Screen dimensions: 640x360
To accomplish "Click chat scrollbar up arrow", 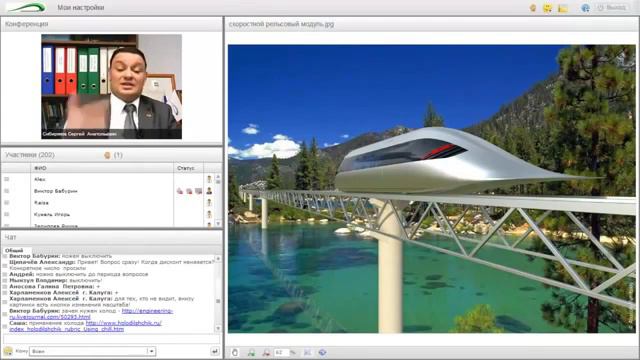I will (x=218, y=258).
